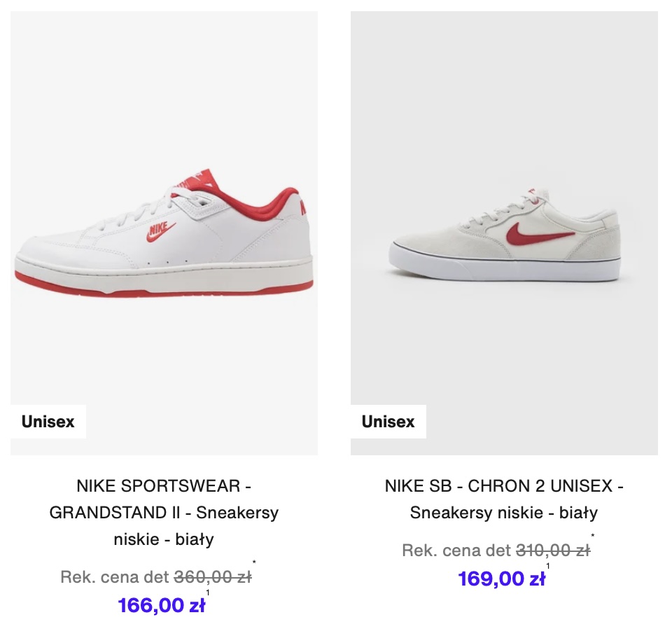The height and width of the screenshot is (636, 672).
Task: Click the white sole of Chron 2 shoe
Action: [x=505, y=270]
